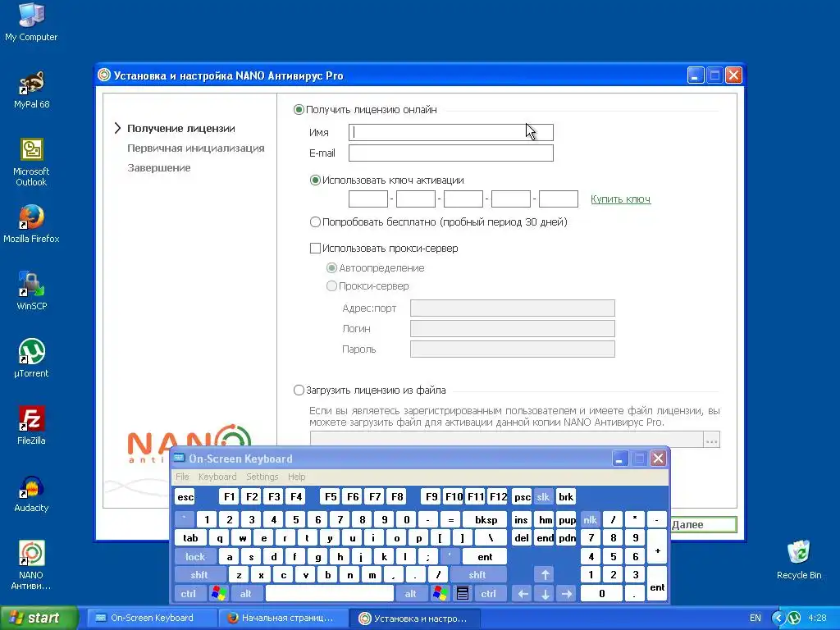Enable 'Использовать прокси-сервер' checkbox
This screenshot has width=840, height=630.
[x=316, y=248]
